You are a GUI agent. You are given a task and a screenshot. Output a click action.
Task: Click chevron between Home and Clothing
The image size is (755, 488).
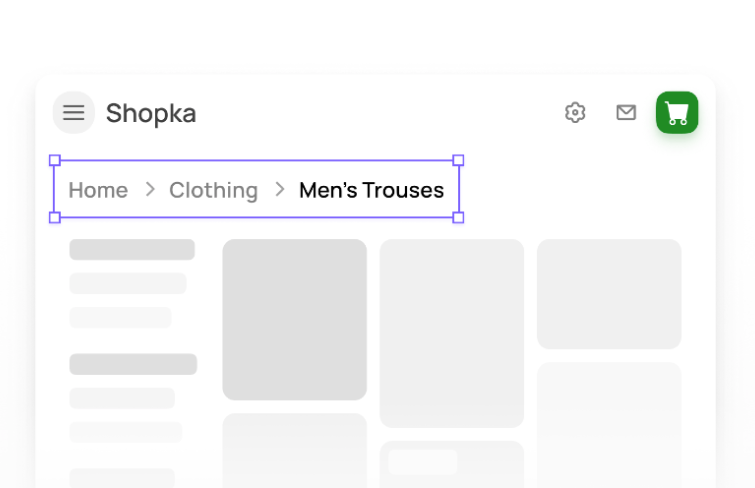click(150, 189)
